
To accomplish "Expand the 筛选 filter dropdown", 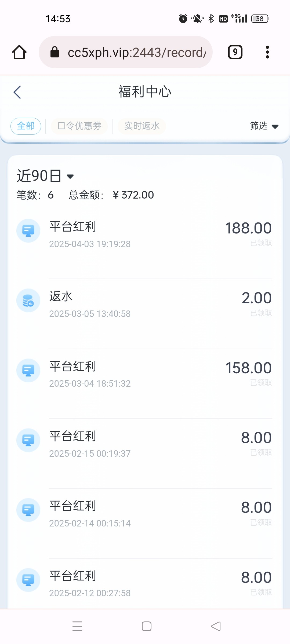I will 264,126.
